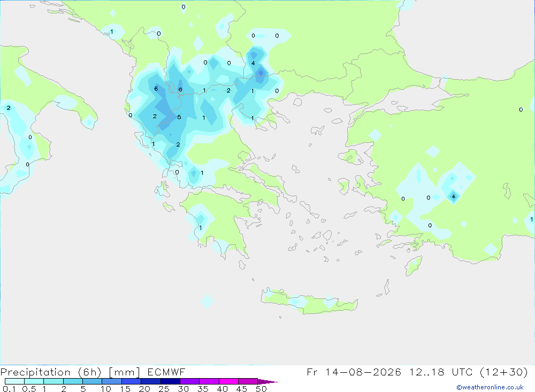Viewport: 535px width, 392px height.
Task: Click the legend label '0.1'
Action: 9,389
